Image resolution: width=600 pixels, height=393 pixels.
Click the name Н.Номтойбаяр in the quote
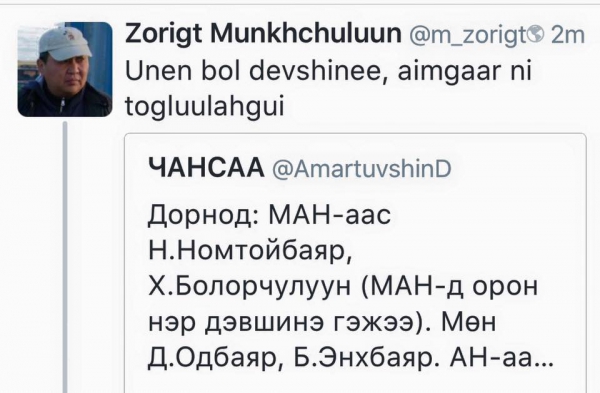tap(250, 251)
